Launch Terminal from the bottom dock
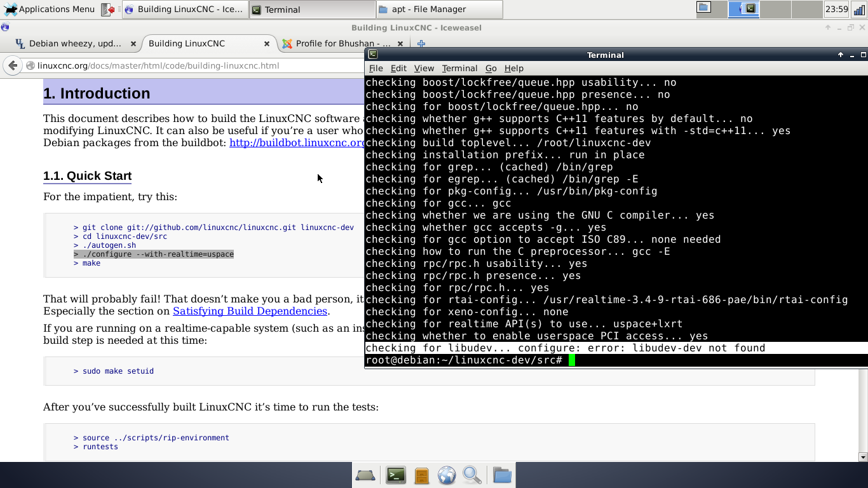Image resolution: width=868 pixels, height=488 pixels. coord(396,475)
